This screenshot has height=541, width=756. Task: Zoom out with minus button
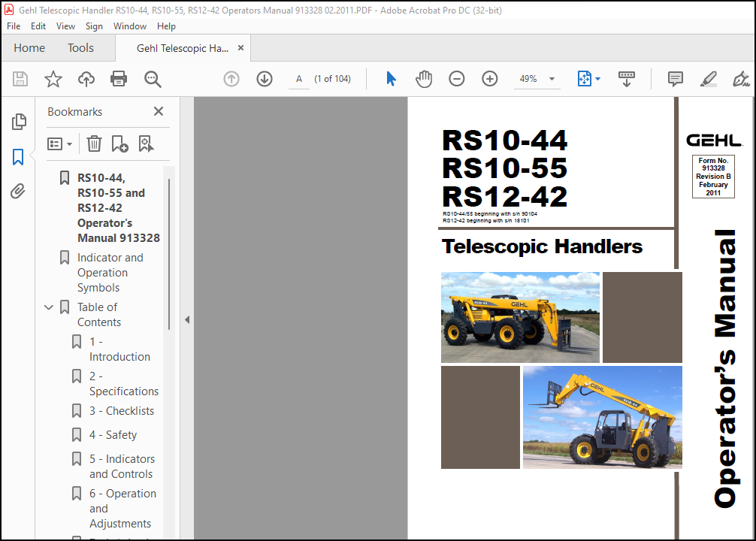pyautogui.click(x=457, y=79)
